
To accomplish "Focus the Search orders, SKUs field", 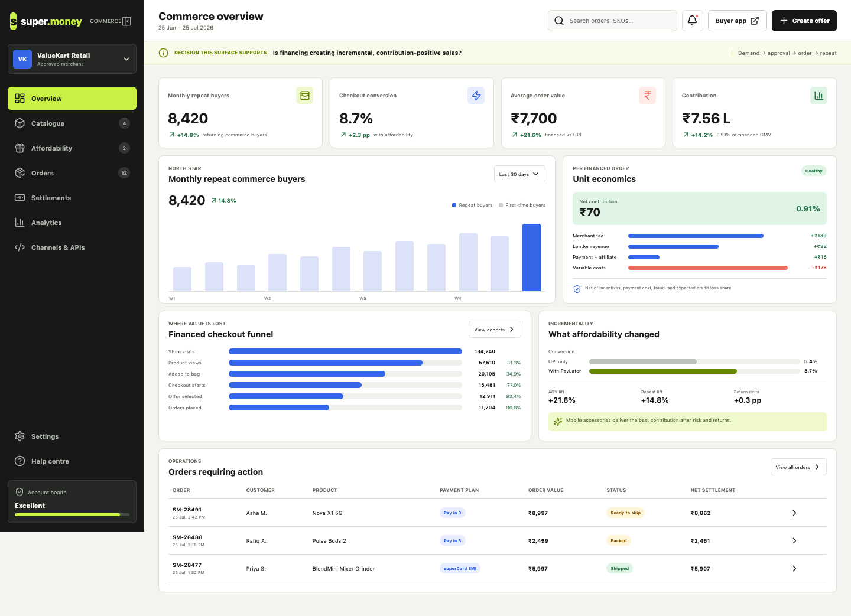I will point(612,21).
